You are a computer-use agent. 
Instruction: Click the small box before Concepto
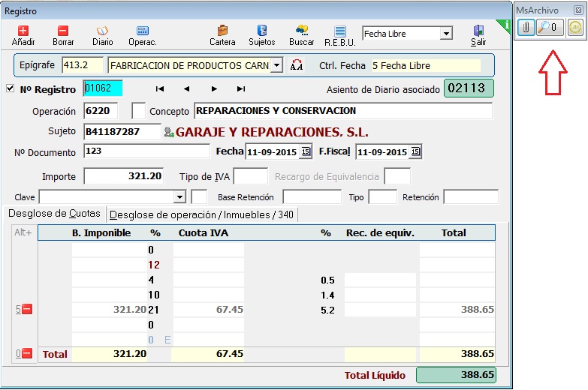138,111
